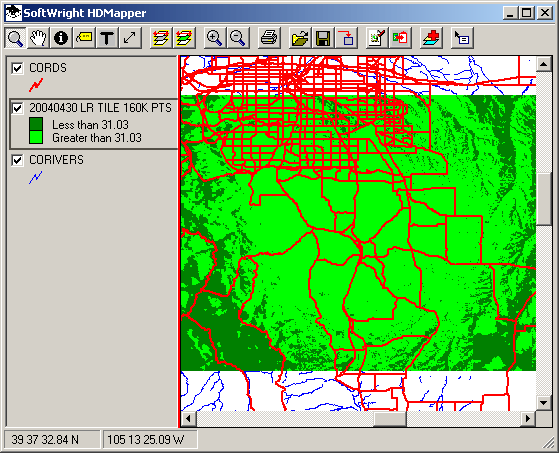Activate the info identify tool

point(61,38)
